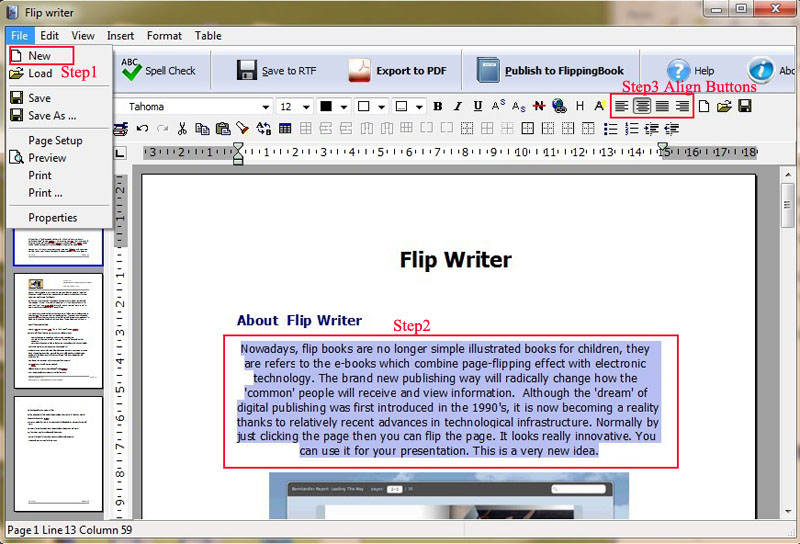This screenshot has height=544, width=800.
Task: Click the Paste clipboard icon
Action: [223, 128]
